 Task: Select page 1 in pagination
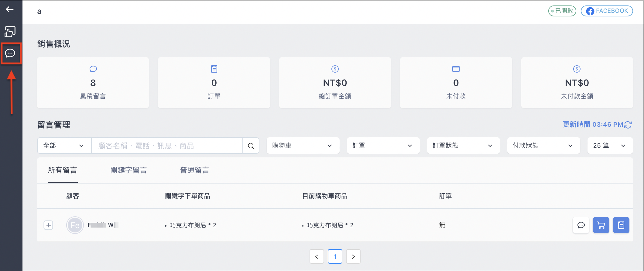pos(335,256)
